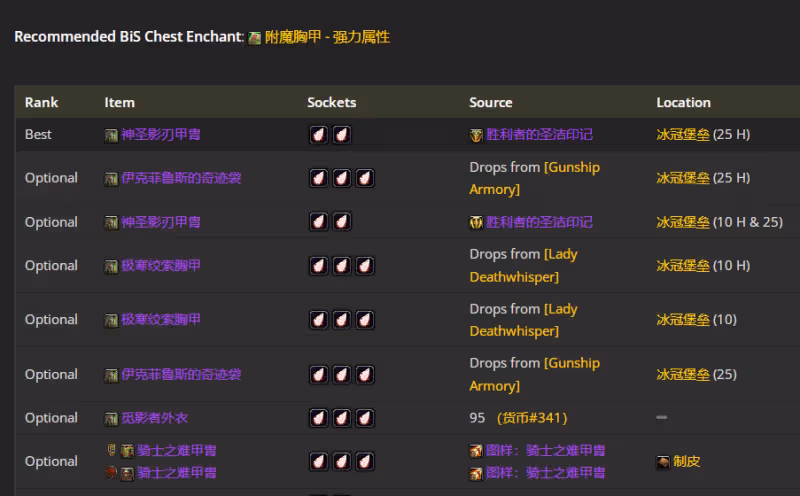Open 胜利者的圣洁印记 link in 10 H & 25 row

click(x=539, y=222)
